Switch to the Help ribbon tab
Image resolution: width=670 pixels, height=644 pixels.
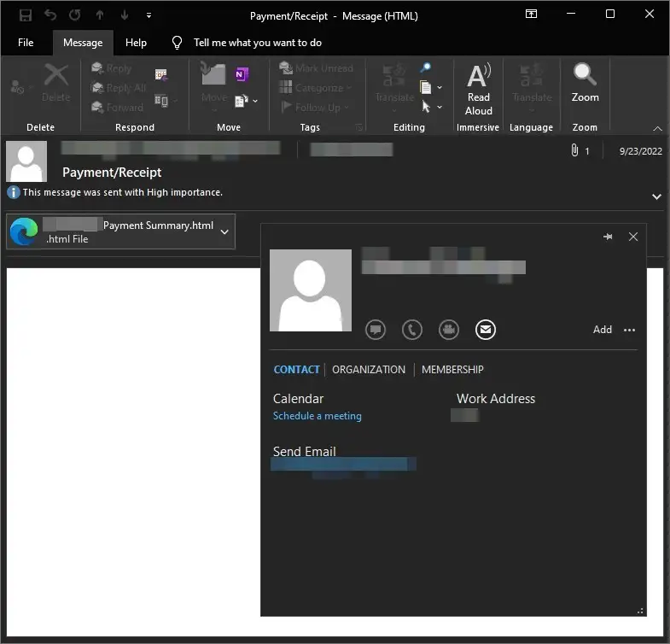[x=136, y=43]
